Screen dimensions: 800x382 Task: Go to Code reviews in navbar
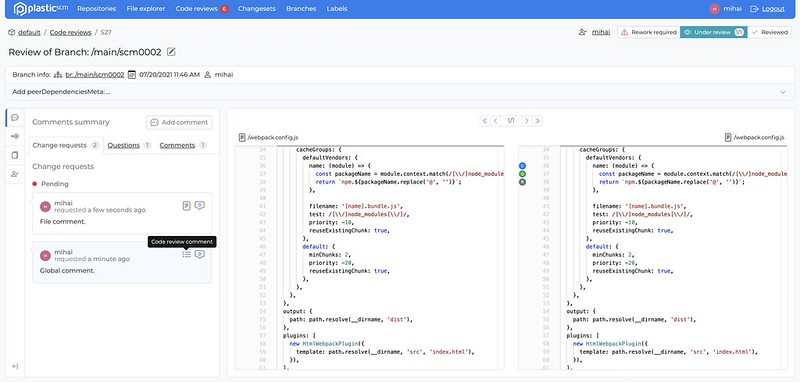coord(196,9)
